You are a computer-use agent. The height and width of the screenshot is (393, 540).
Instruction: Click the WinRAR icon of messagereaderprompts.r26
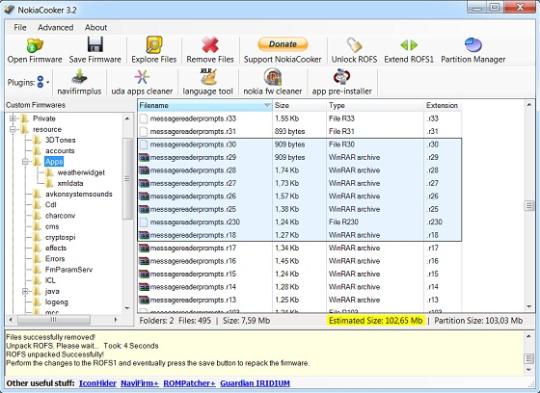click(x=144, y=196)
